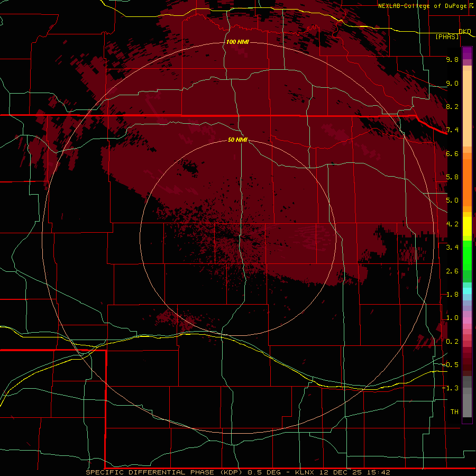Click the 7.4 scale value

coord(452,130)
